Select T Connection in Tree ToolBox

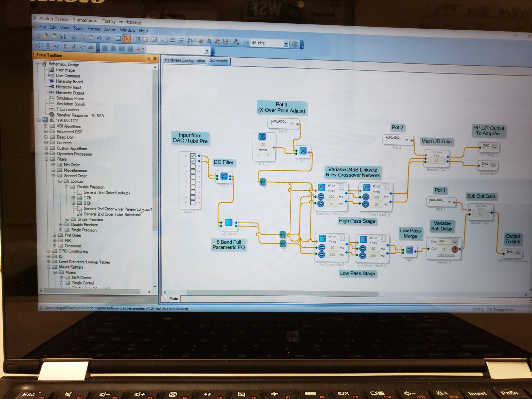[x=68, y=110]
